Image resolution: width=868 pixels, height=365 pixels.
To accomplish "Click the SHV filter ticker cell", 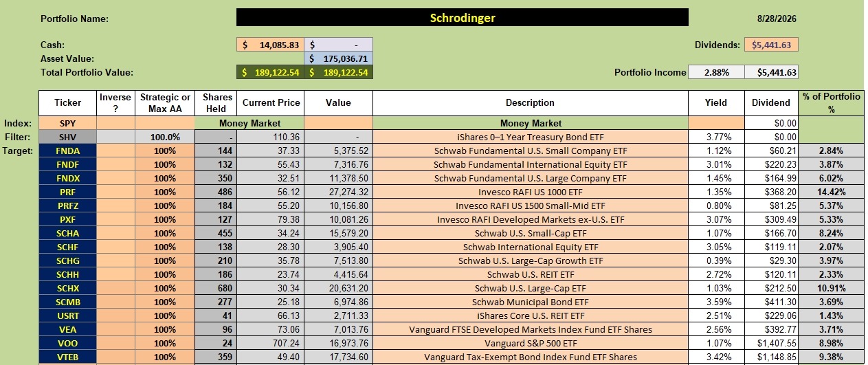I will click(x=67, y=137).
